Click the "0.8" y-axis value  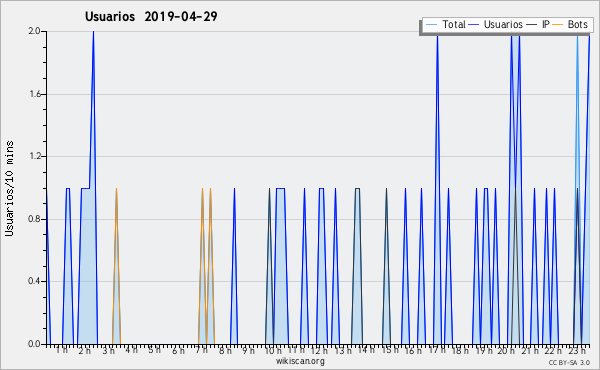pyautogui.click(x=34, y=219)
